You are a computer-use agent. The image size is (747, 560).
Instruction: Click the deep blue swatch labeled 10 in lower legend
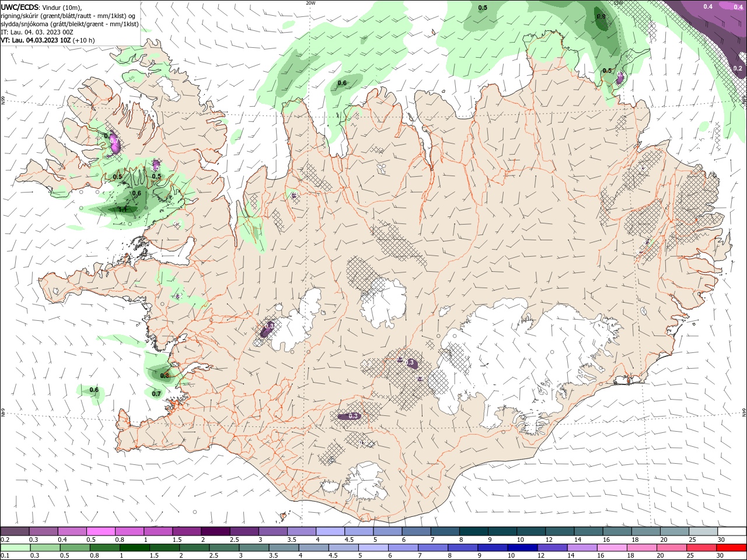coord(521,548)
